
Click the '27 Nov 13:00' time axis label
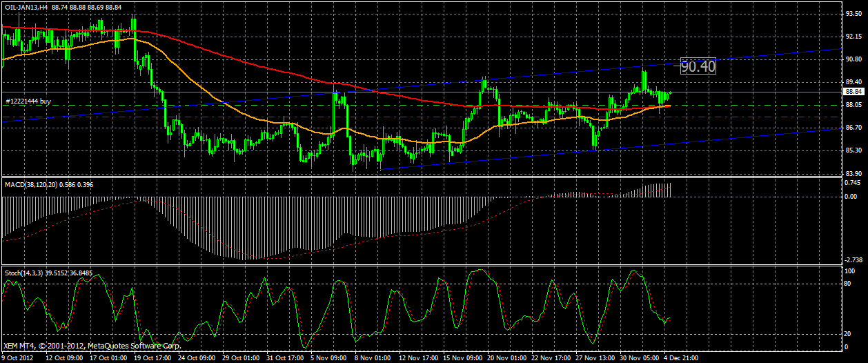click(594, 357)
